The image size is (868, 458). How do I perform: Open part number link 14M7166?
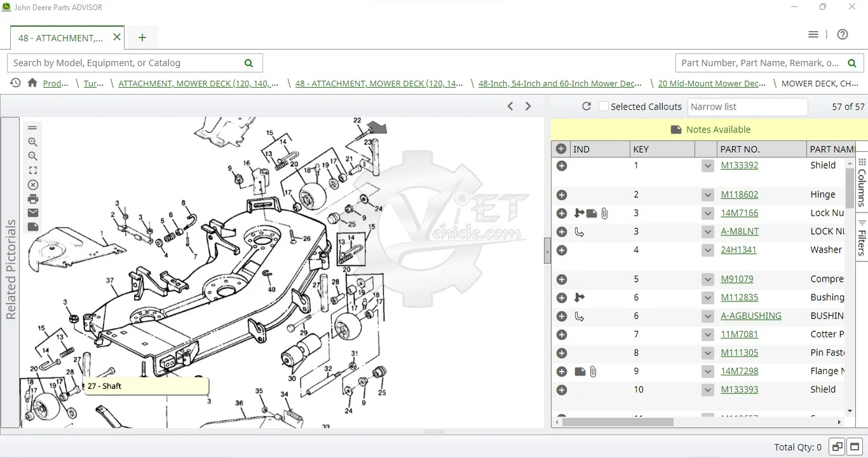(x=739, y=213)
